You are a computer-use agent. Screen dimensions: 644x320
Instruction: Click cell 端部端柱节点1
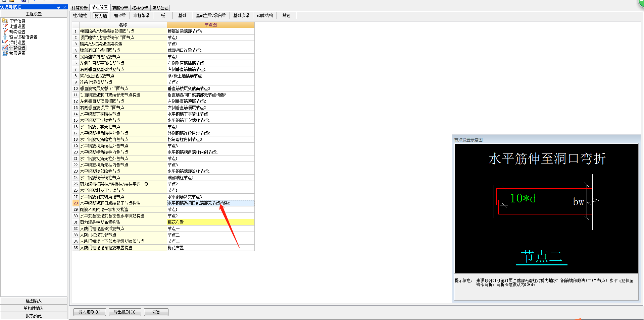click(210, 178)
